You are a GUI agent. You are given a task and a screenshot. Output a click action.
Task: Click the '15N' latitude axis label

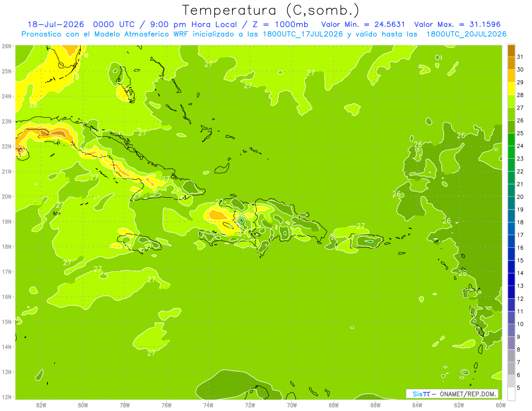click(7, 321)
